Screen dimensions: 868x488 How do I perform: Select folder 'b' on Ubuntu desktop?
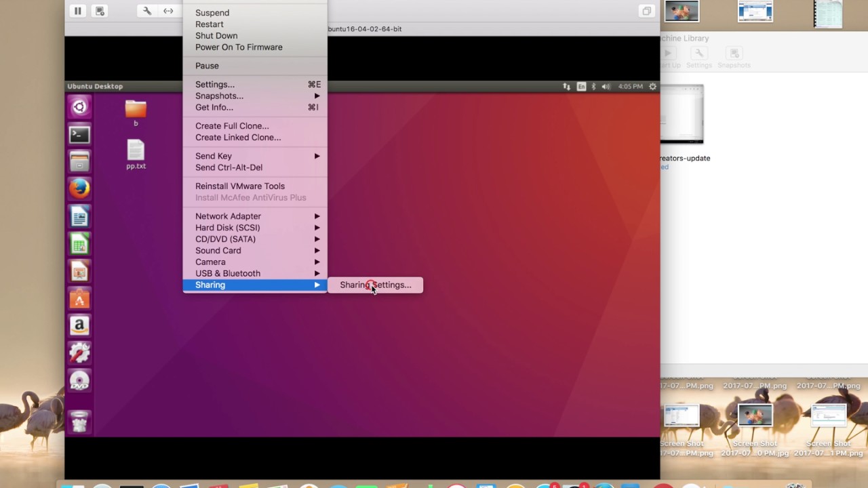(136, 113)
